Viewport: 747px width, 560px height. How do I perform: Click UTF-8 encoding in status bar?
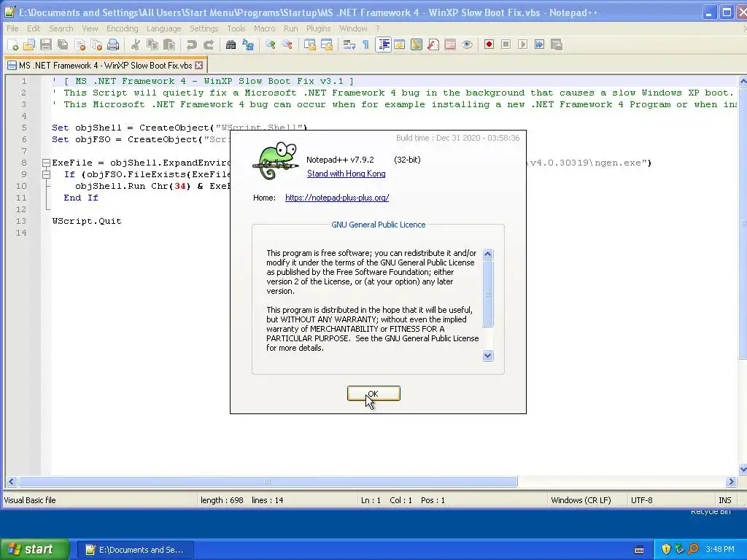tap(642, 500)
